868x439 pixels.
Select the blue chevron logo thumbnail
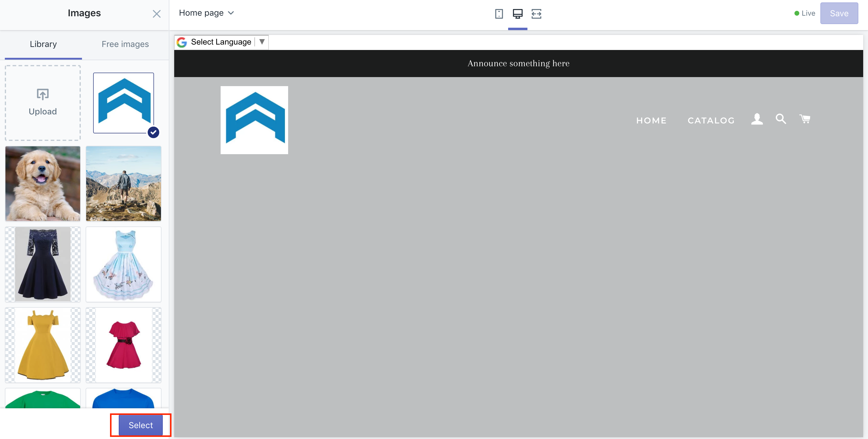pyautogui.click(x=124, y=103)
